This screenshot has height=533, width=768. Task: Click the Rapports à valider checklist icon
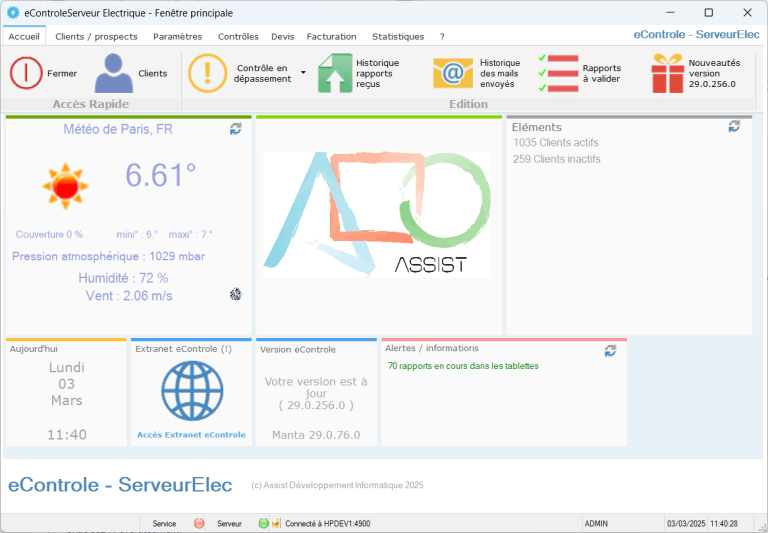point(558,73)
